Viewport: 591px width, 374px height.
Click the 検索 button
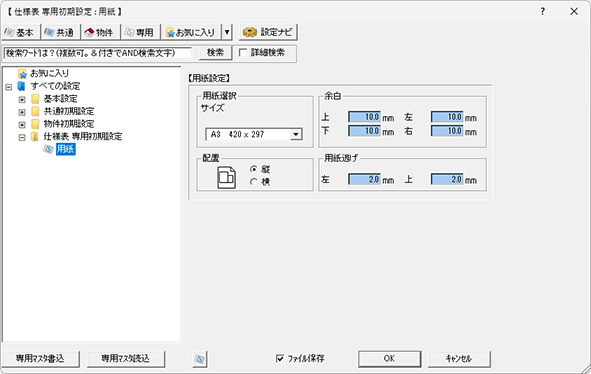pos(215,53)
